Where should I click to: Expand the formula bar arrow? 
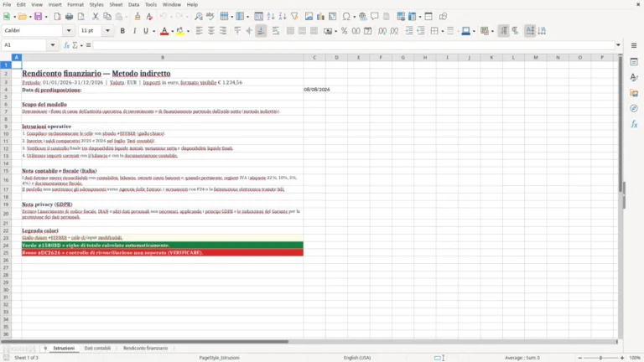pos(618,45)
